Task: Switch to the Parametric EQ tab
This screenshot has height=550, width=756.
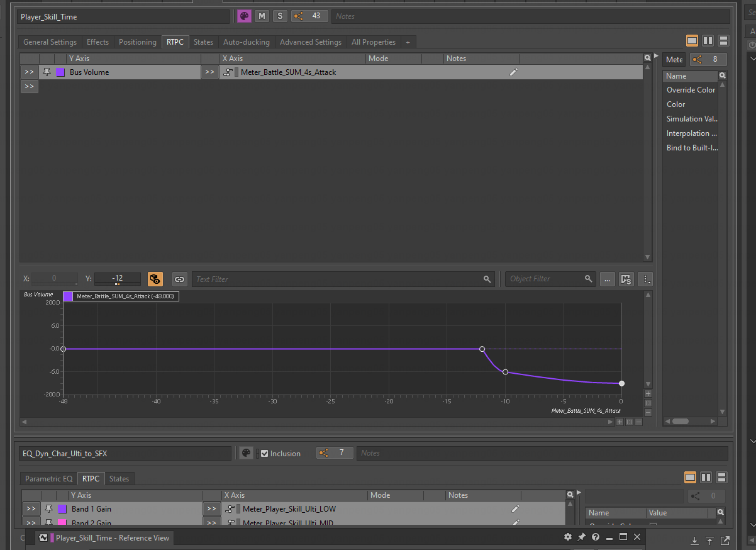Action: tap(48, 479)
